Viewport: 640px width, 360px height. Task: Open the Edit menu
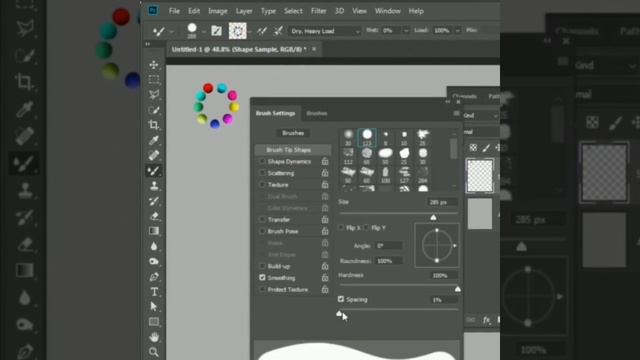194,11
